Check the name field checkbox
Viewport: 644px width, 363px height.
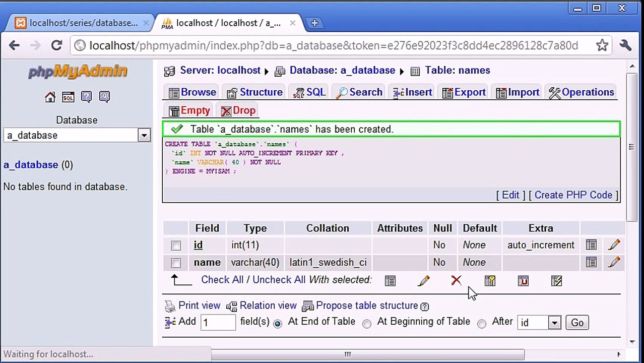pos(176,263)
